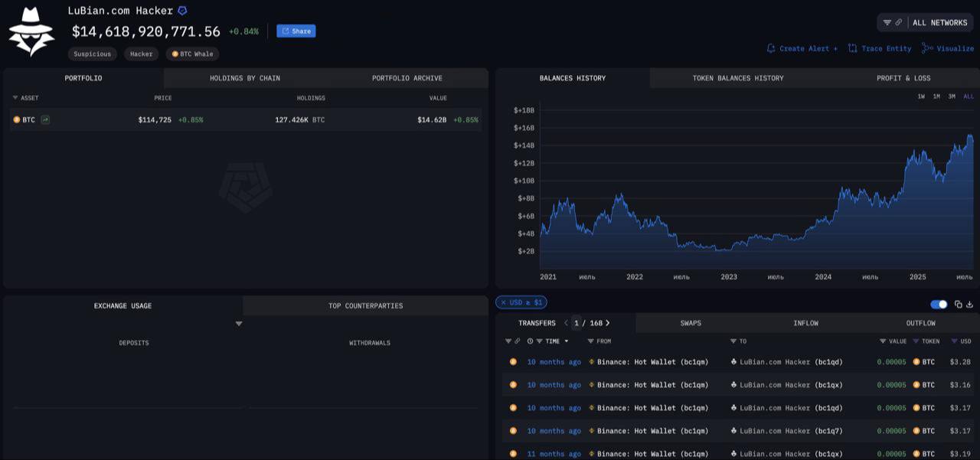The image size is (980, 460).
Task: Open the network filter funnel icon
Action: [x=887, y=23]
